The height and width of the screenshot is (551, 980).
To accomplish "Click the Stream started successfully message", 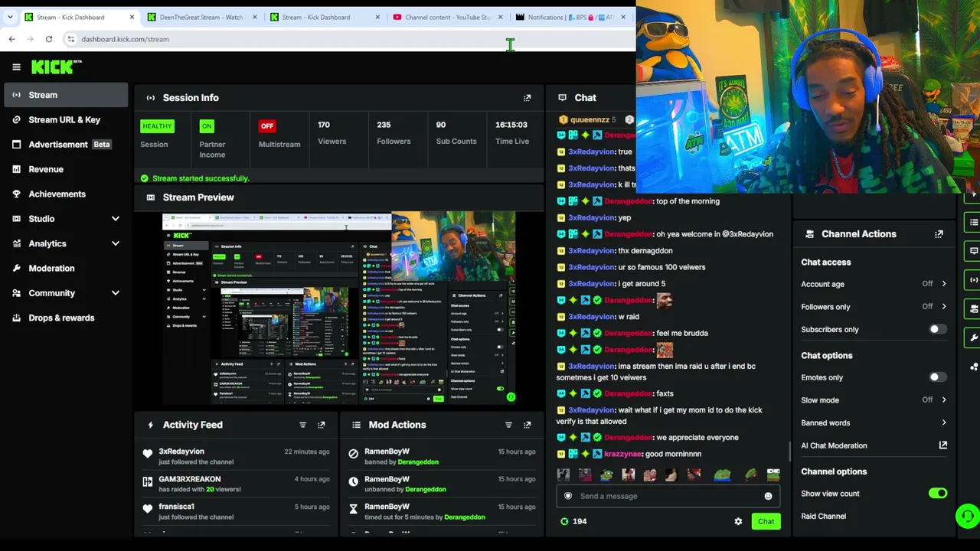I will pyautogui.click(x=201, y=178).
